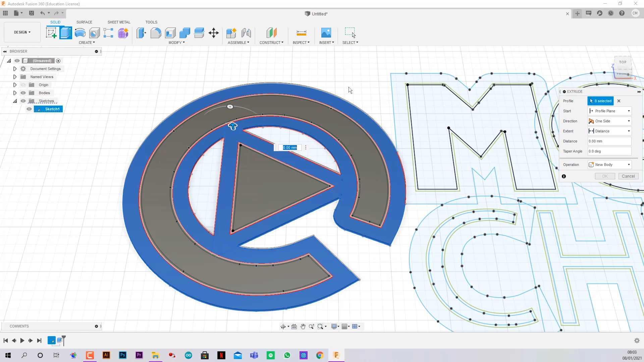
Task: Click the Extrude tool icon in toolbar
Action: tap(65, 32)
